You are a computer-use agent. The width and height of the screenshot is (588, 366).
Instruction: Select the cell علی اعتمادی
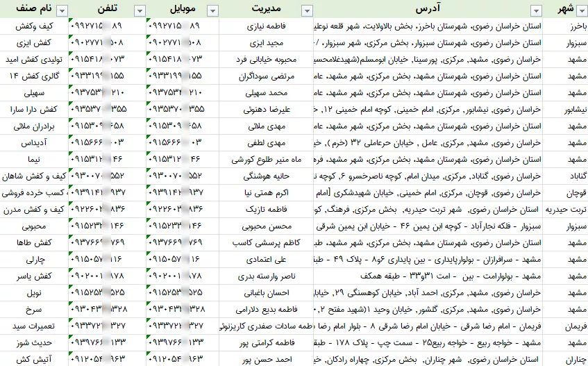pyautogui.click(x=267, y=260)
